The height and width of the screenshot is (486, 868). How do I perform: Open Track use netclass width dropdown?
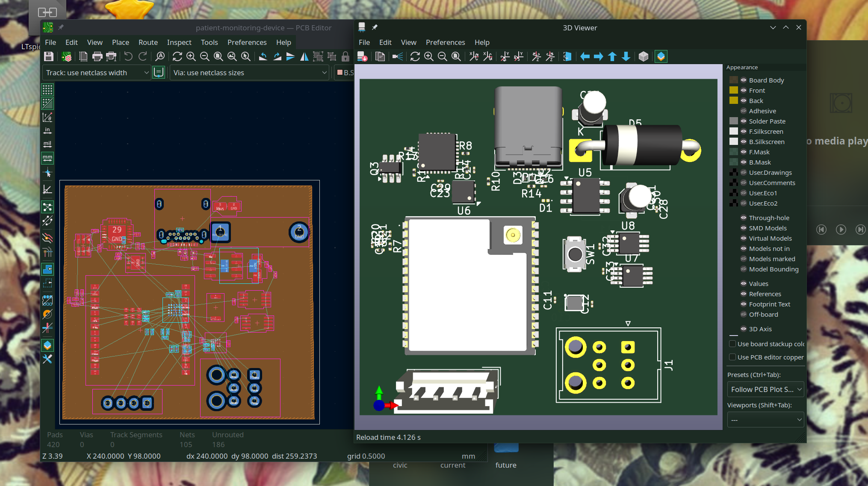tap(97, 73)
